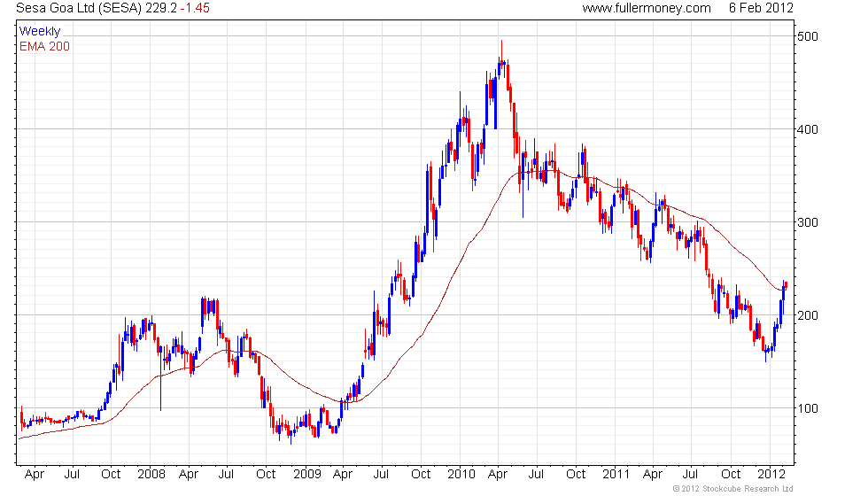
Task: Click the 500 price axis label
Action: [807, 36]
